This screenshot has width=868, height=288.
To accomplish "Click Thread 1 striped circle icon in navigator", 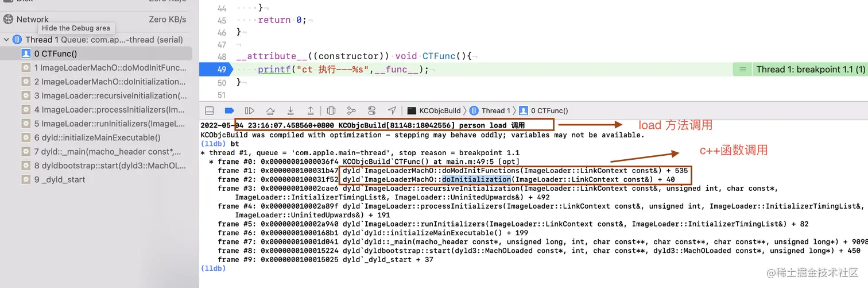I will pyautogui.click(x=17, y=40).
